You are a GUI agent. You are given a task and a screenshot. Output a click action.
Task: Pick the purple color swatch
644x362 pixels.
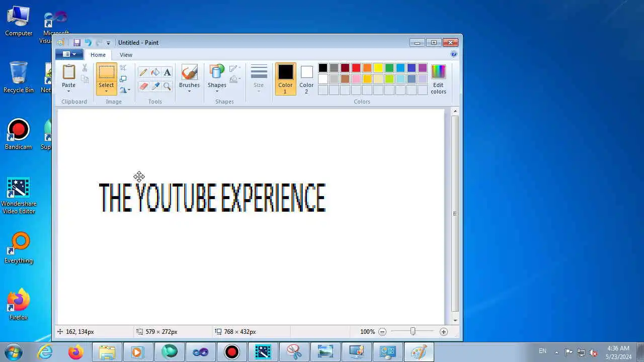point(423,68)
